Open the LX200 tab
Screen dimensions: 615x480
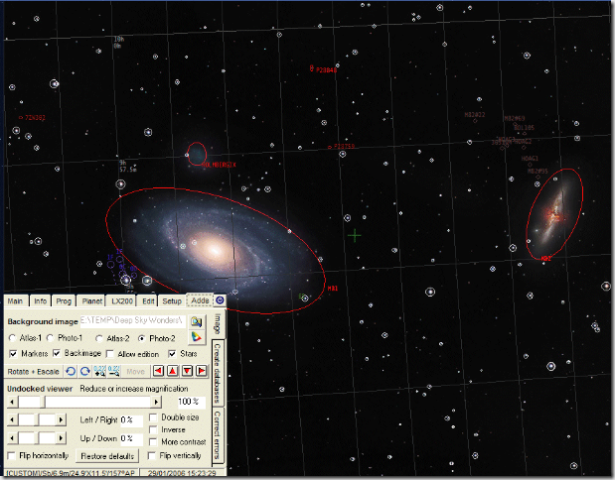tap(122, 300)
